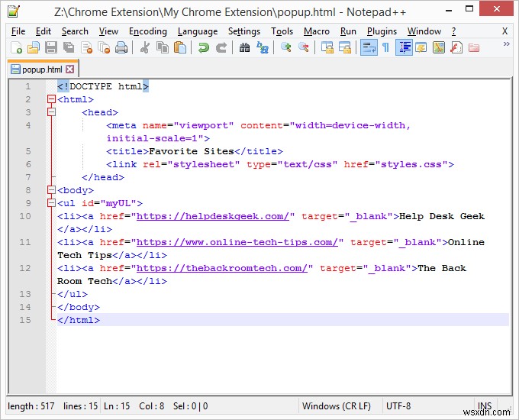The image size is (519, 420).
Task: Open the Run menu
Action: click(348, 31)
